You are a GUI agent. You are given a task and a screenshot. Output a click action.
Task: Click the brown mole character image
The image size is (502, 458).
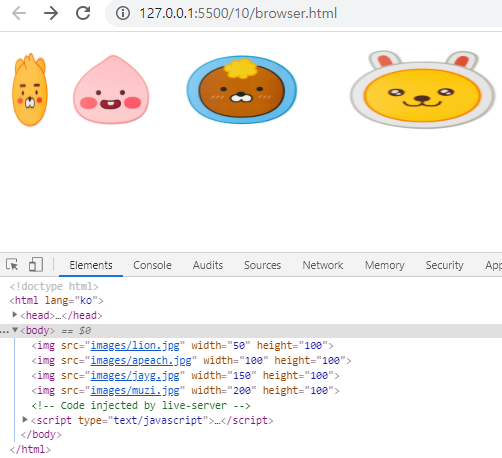click(242, 90)
